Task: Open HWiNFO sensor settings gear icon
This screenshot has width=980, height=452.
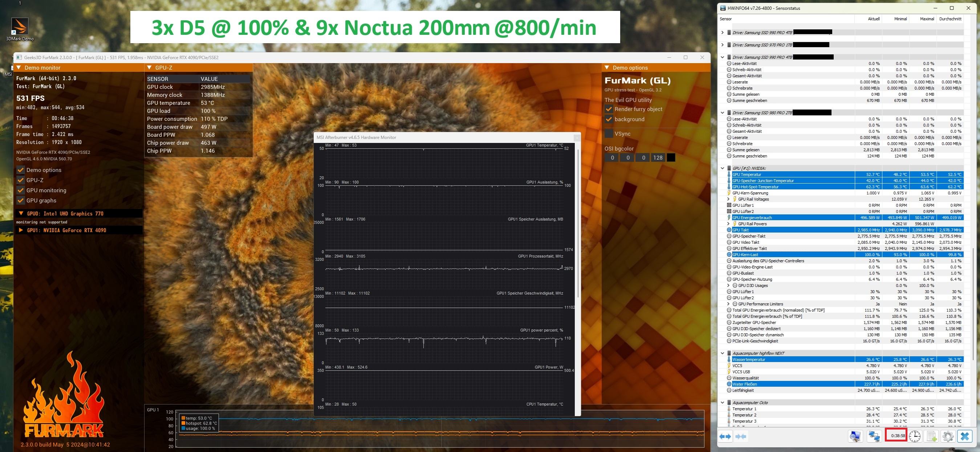Action: [x=948, y=436]
